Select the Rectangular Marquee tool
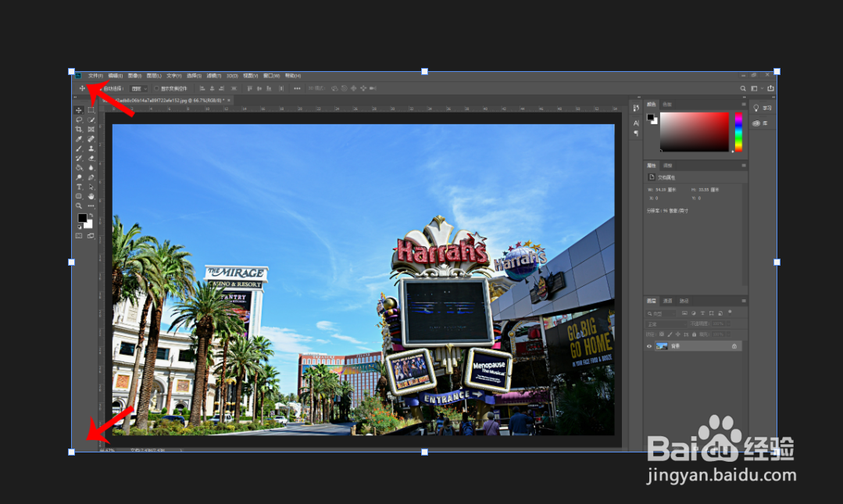843x504 pixels. tap(91, 109)
